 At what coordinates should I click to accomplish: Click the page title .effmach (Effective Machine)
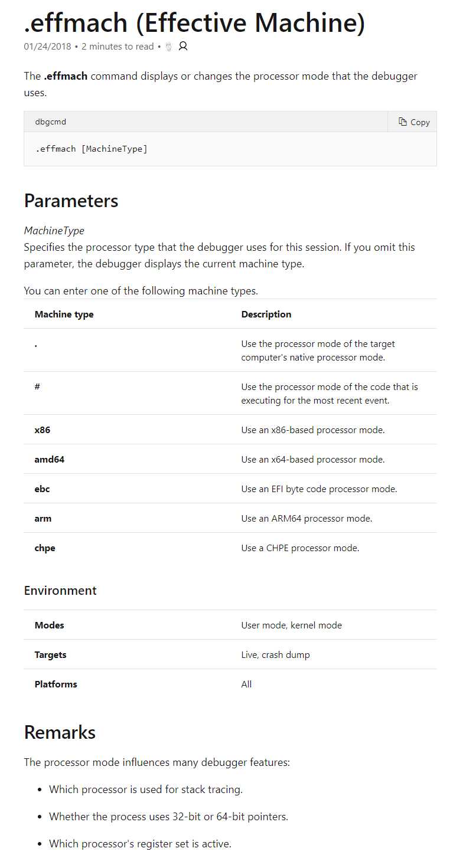(195, 23)
